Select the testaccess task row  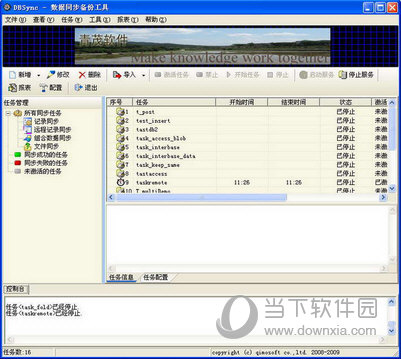[248, 174]
